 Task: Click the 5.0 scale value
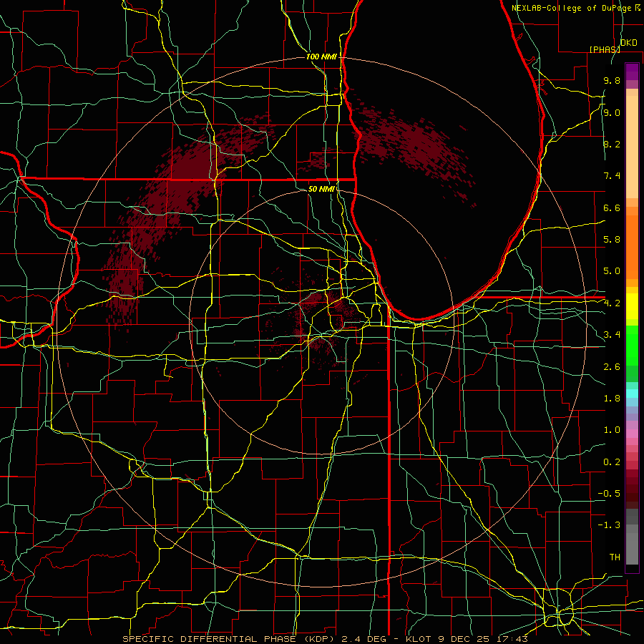pyautogui.click(x=612, y=271)
